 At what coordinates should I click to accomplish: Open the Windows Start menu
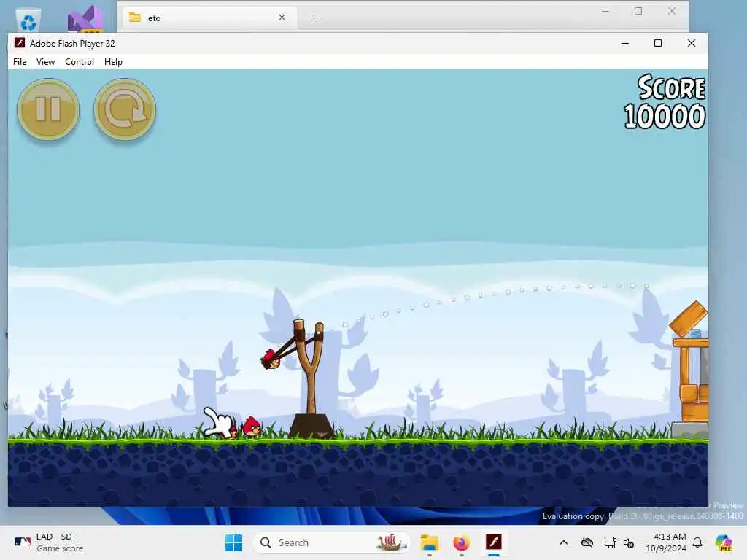click(233, 542)
